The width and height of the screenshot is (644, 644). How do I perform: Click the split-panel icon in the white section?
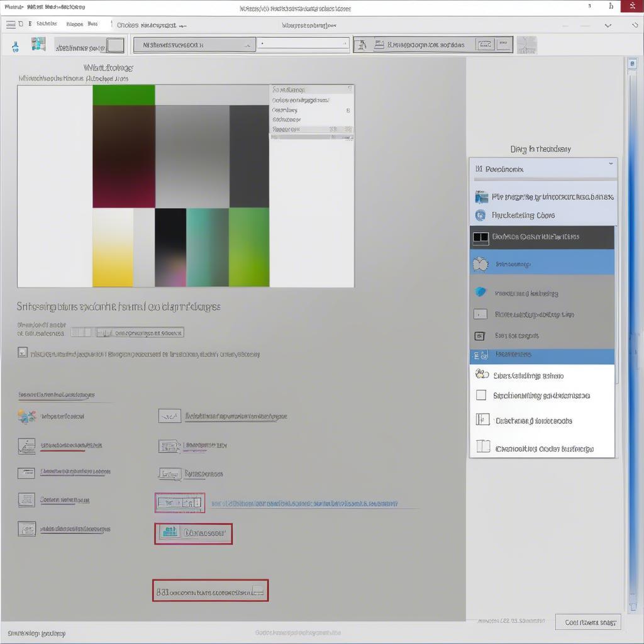pos(482,419)
